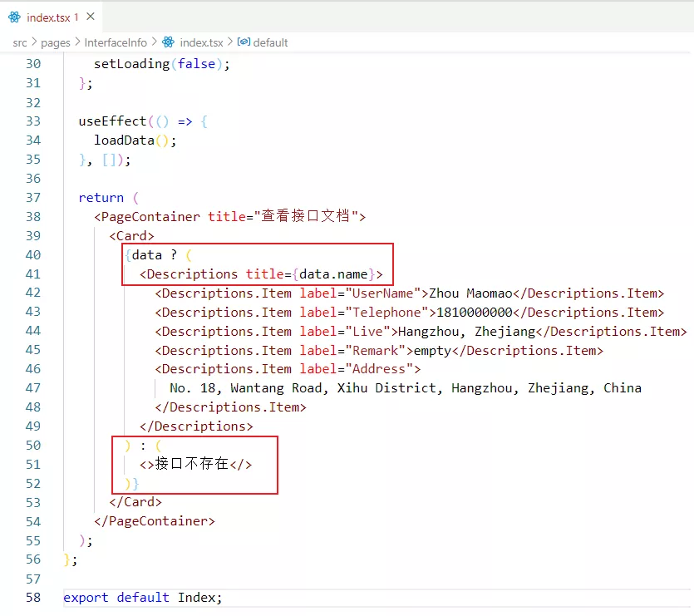694x616 pixels.
Task: Open the pages breadcrumb segment
Action: coord(56,42)
